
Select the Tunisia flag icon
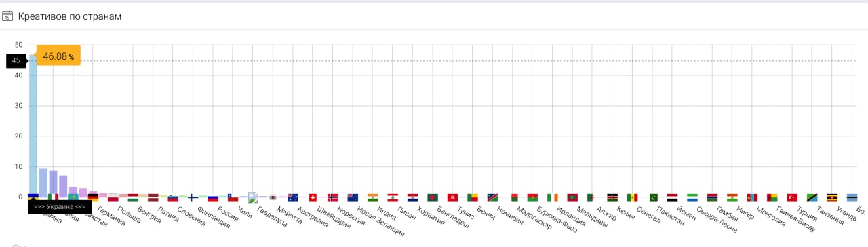click(x=452, y=197)
